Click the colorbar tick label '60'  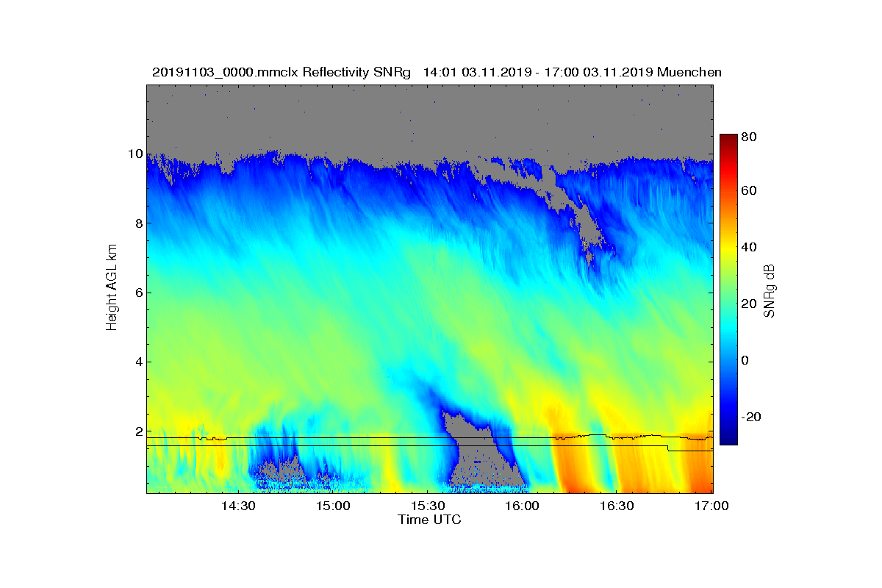coord(750,191)
